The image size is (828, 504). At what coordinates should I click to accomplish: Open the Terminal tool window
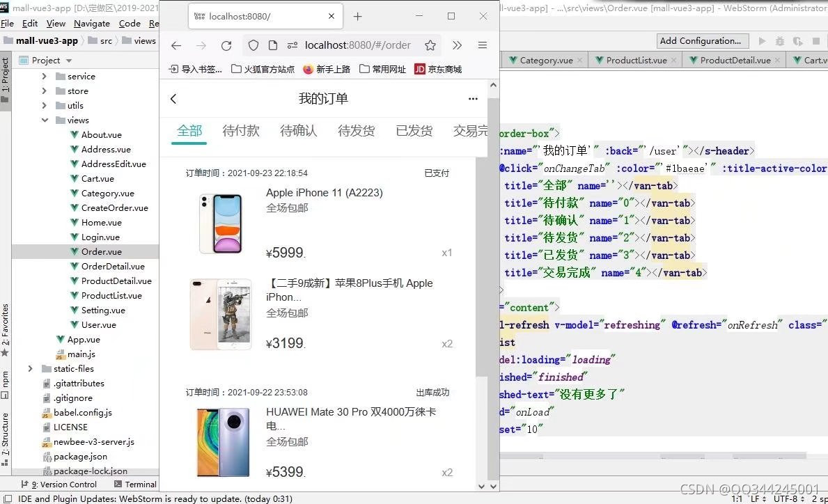(135, 484)
